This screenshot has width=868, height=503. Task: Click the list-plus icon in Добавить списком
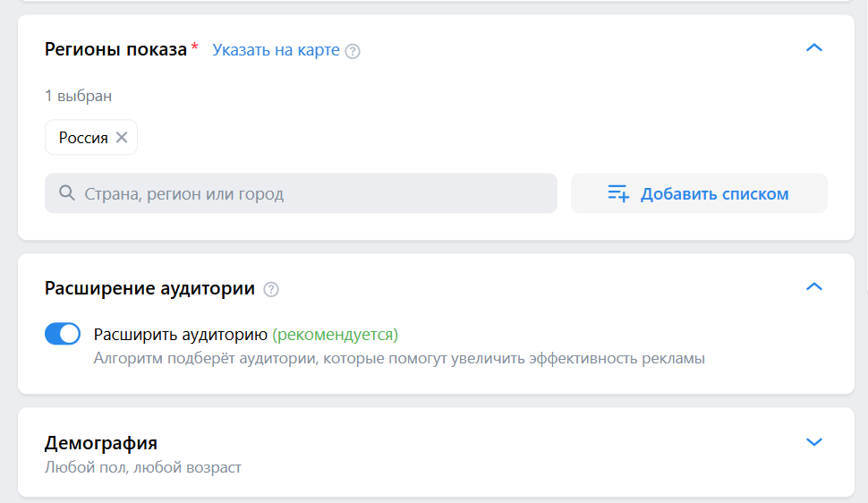[x=618, y=193]
